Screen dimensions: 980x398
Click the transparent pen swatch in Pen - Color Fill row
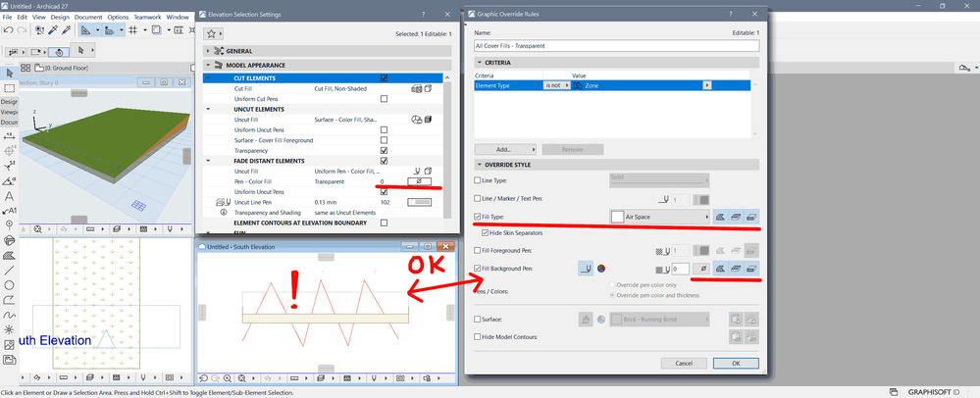[x=420, y=181]
